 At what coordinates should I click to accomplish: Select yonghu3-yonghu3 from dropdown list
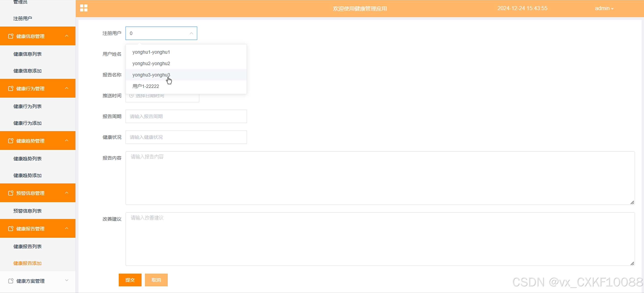(151, 75)
